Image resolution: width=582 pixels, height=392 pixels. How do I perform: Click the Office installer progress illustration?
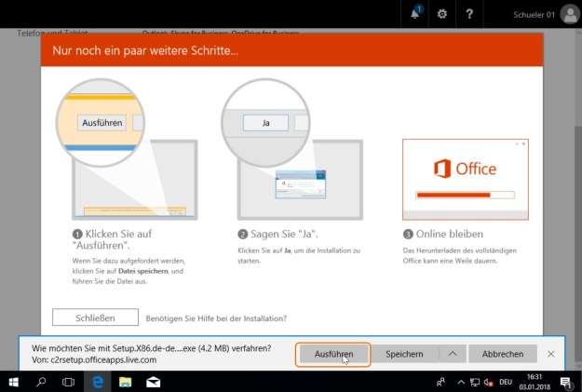(466, 180)
